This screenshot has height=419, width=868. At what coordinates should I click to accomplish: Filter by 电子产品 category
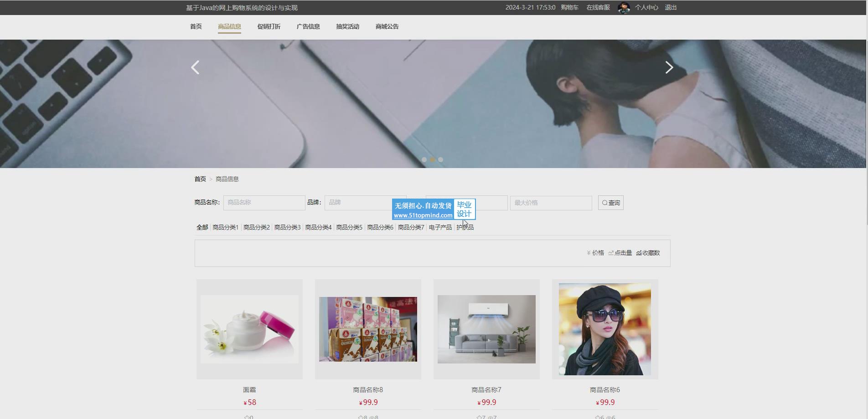click(x=440, y=227)
